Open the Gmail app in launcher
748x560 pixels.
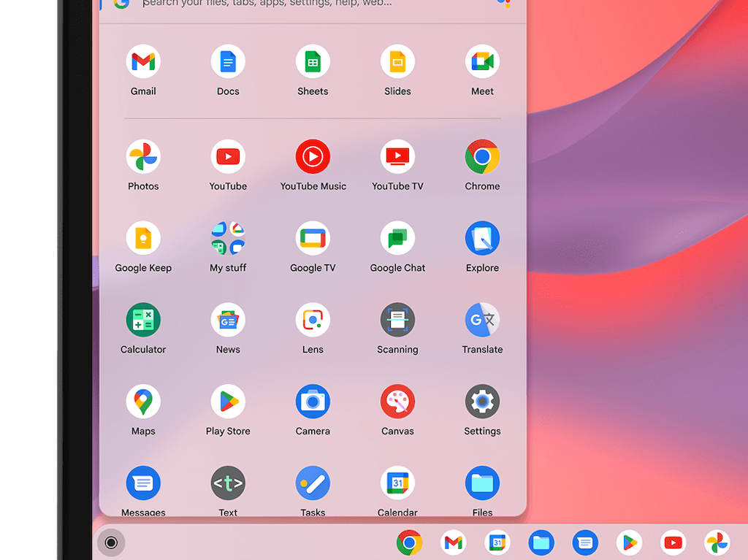point(143,61)
